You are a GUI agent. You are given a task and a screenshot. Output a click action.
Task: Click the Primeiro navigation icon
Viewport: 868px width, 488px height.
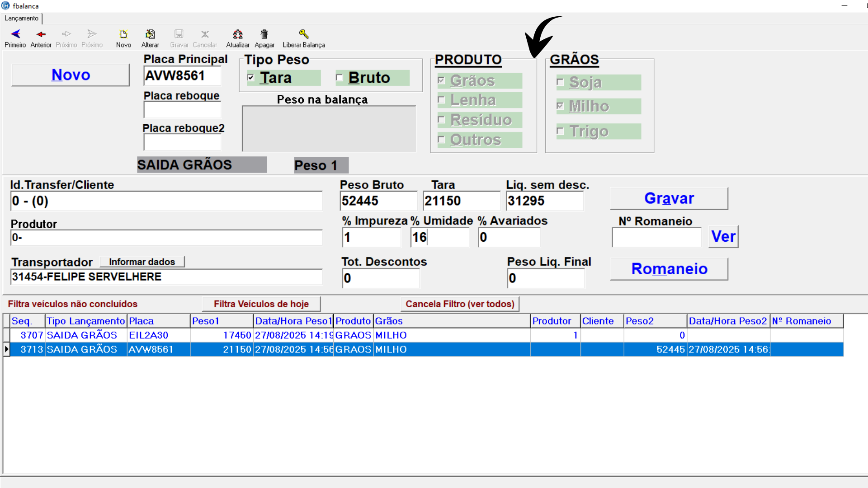pos(15,34)
